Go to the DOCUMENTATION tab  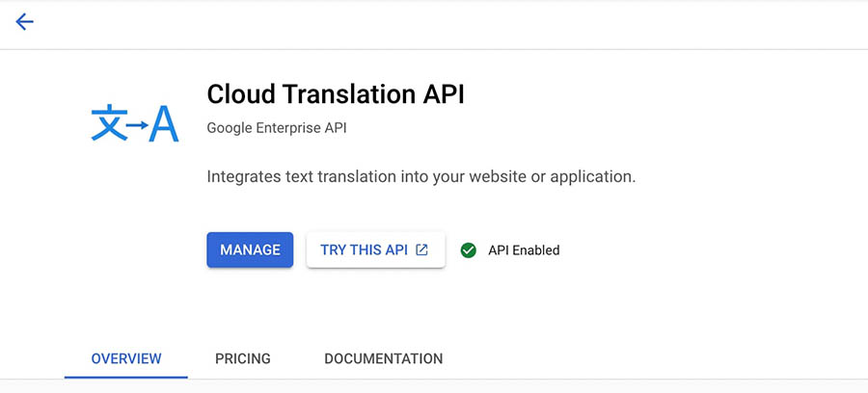[x=383, y=358]
